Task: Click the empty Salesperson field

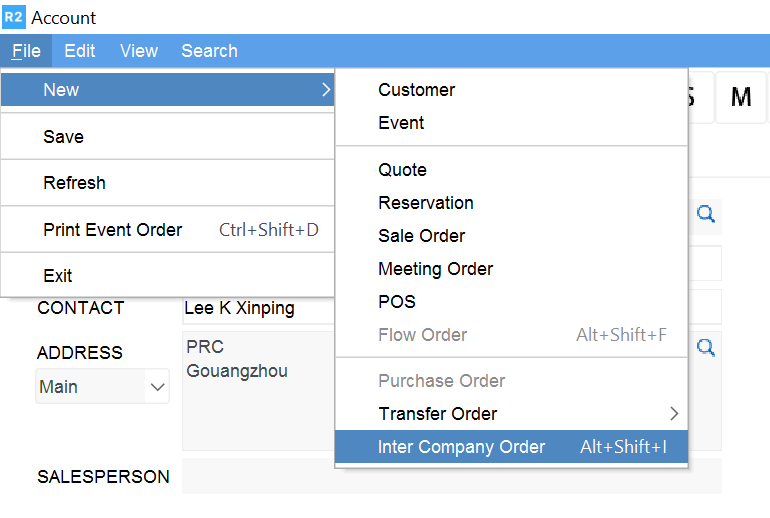Action: tap(451, 477)
